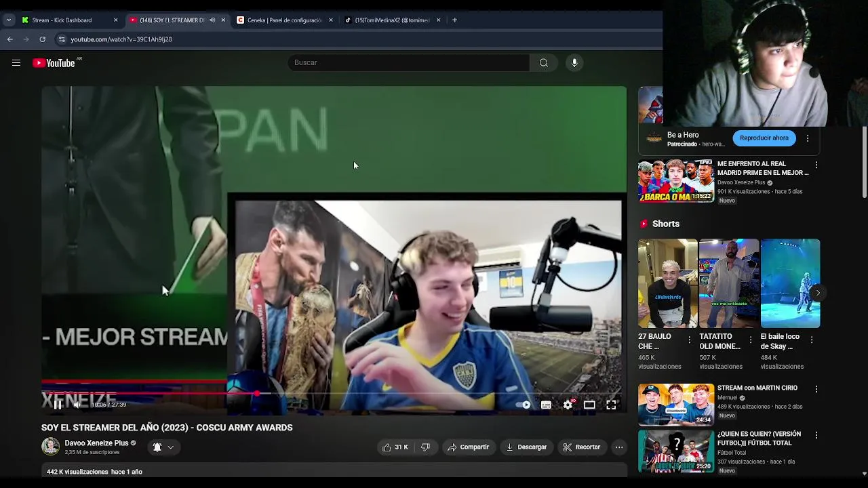Image resolution: width=868 pixels, height=488 pixels.
Task: Open options for El baile loco de Skay short
Action: 812,340
